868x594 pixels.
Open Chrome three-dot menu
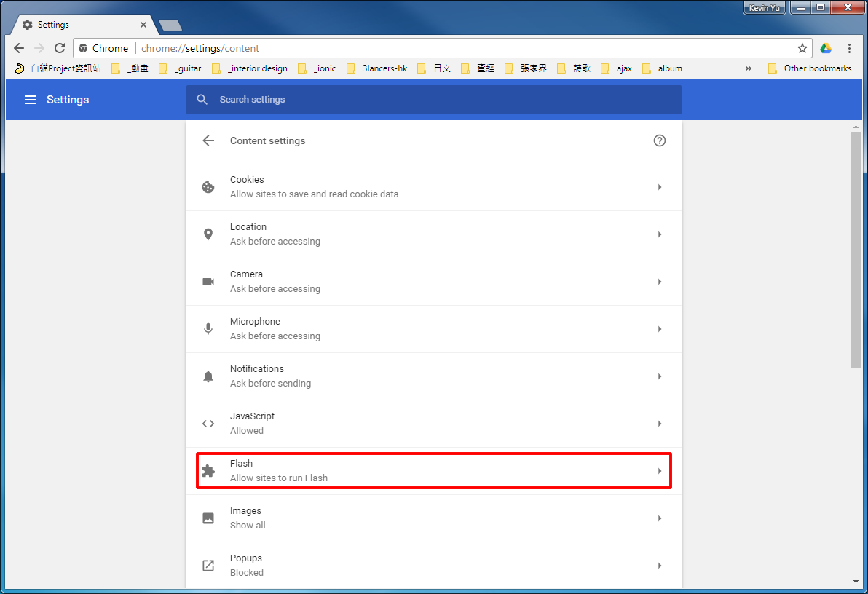tap(849, 48)
